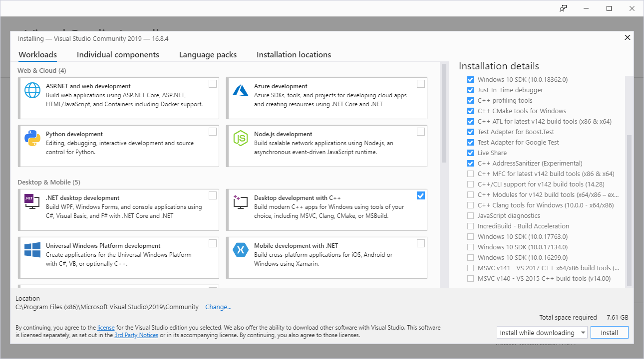Open the 3rd Party Notices link
644x359 pixels.
click(136, 335)
